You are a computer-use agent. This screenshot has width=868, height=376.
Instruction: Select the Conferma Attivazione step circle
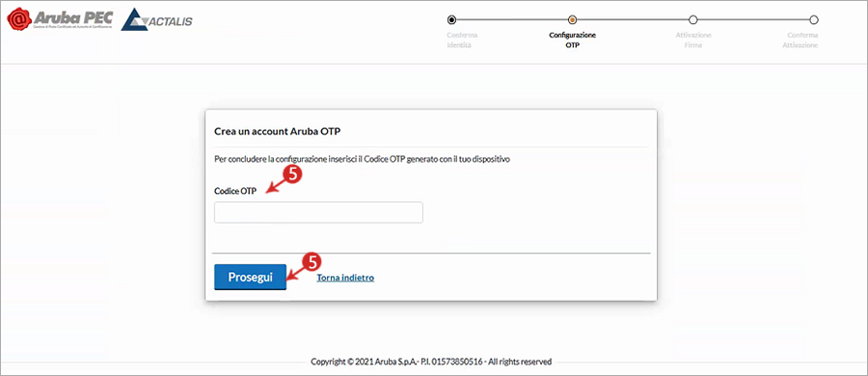pyautogui.click(x=814, y=20)
